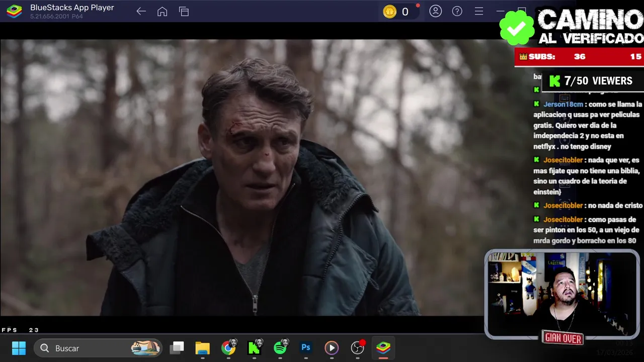Click the BlueStacks logo in title bar
Screen dimensions: 644x362
click(x=14, y=11)
